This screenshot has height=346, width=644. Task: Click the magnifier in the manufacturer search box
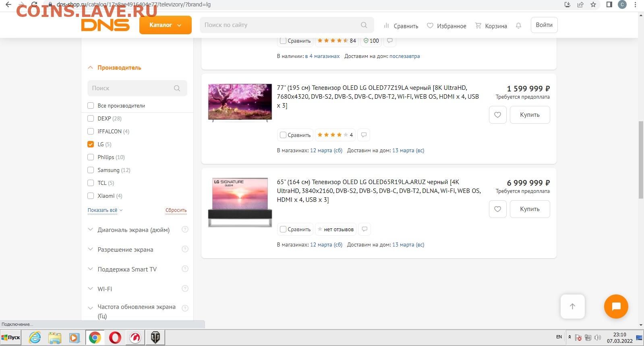pos(177,88)
